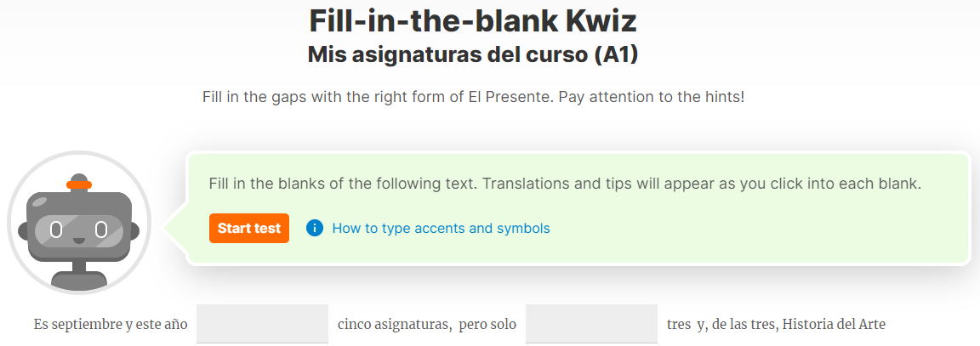Click the robot's neck stand base
The image size is (980, 346).
click(x=79, y=281)
